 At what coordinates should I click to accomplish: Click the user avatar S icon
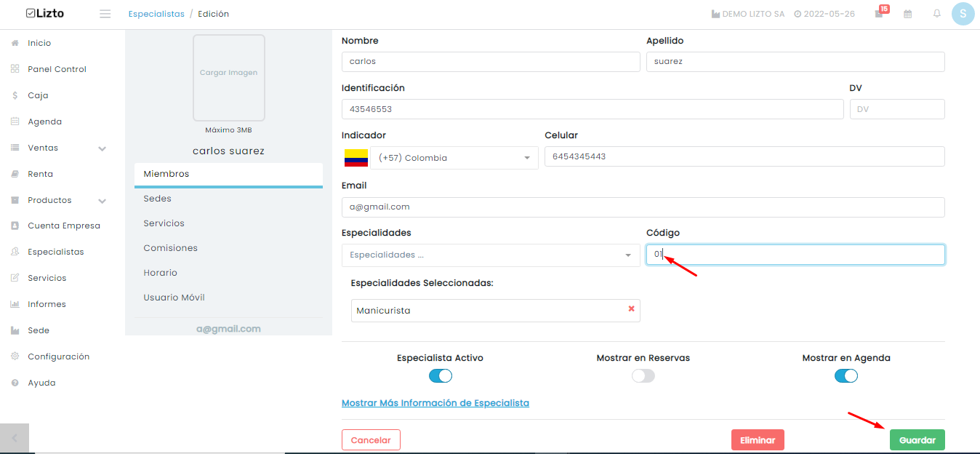pyautogui.click(x=963, y=14)
